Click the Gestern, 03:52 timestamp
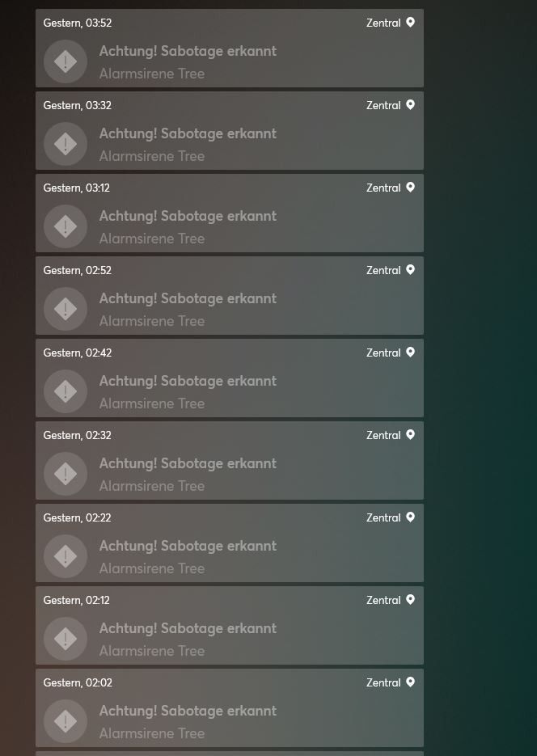The width and height of the screenshot is (537, 756). tap(77, 23)
